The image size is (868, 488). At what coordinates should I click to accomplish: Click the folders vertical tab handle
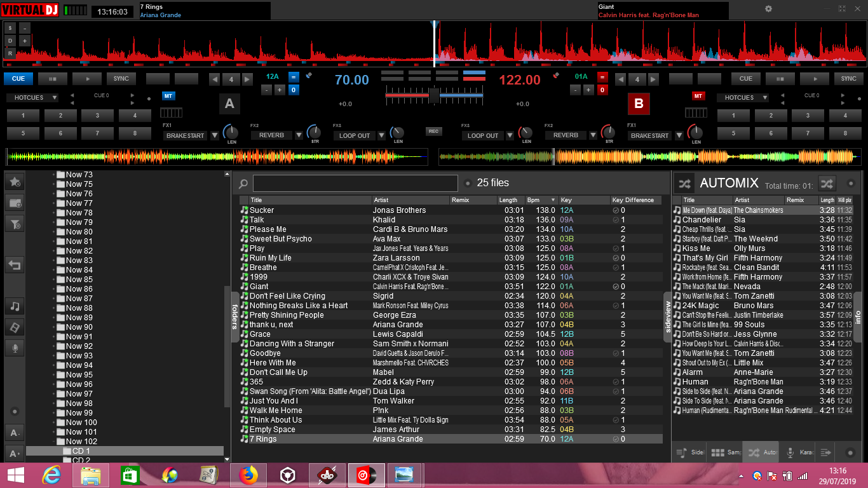click(x=234, y=317)
